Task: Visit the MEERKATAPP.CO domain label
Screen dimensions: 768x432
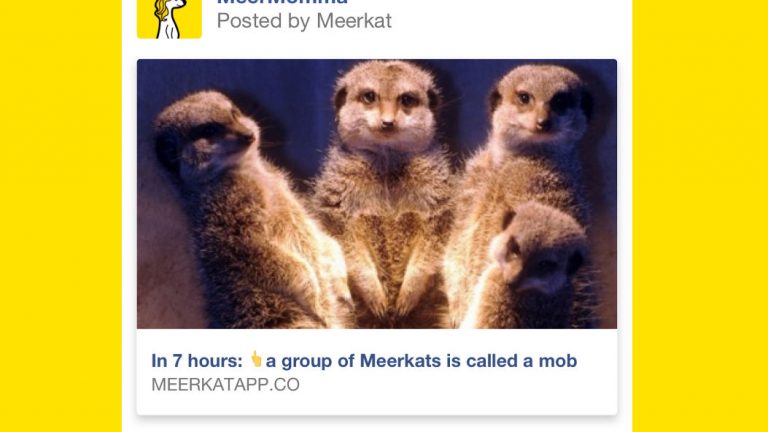Action: pyautogui.click(x=225, y=384)
